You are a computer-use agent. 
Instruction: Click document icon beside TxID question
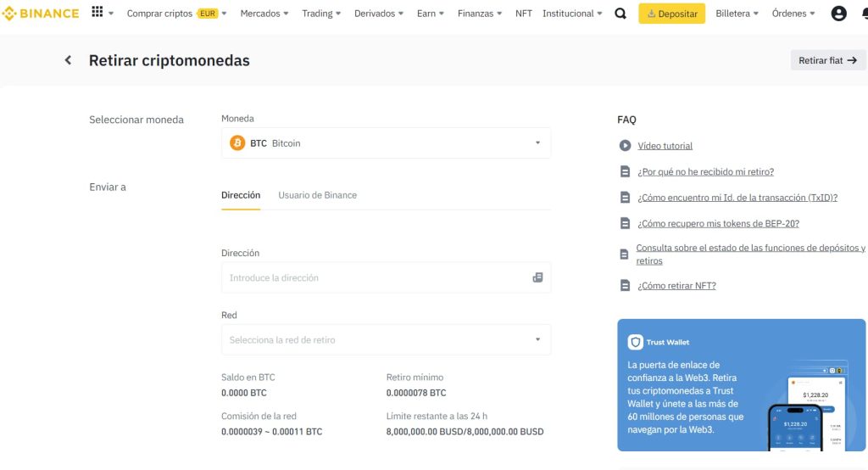tap(625, 198)
